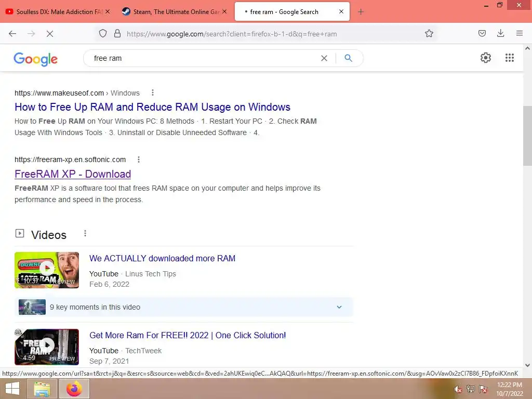Screen dimensions: 532x399
Task: Click into the Google search input field
Action: (204, 58)
